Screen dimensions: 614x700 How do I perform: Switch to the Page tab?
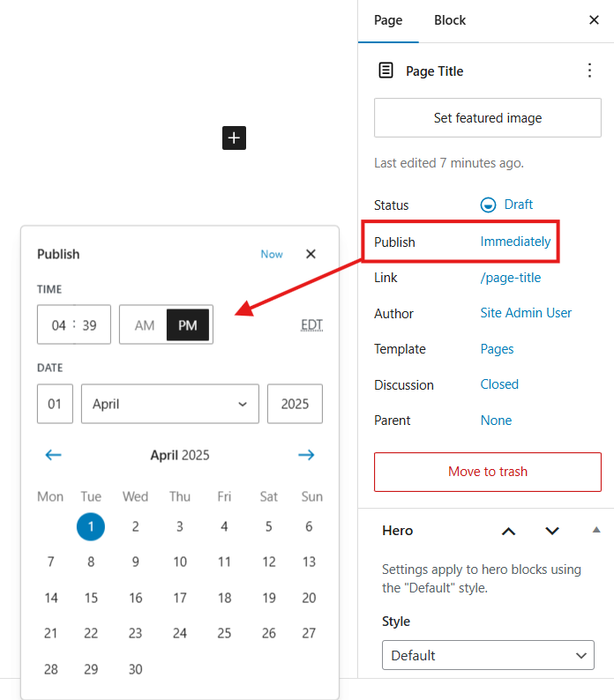pyautogui.click(x=388, y=20)
